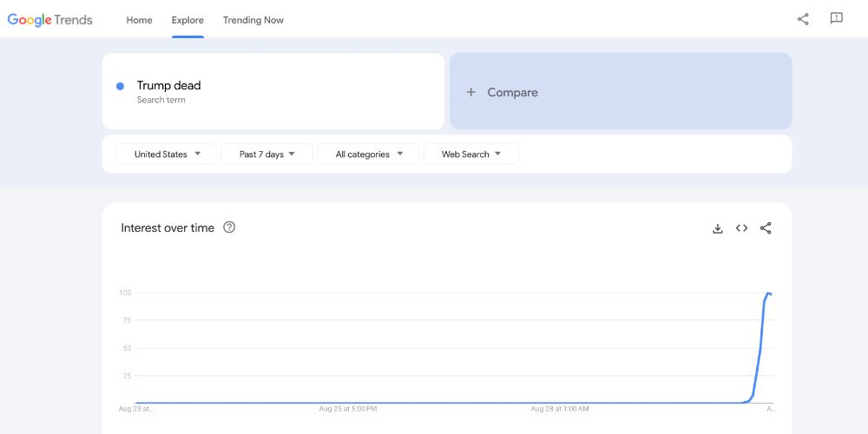Open the send feedback icon
The image size is (868, 434).
[x=837, y=19]
